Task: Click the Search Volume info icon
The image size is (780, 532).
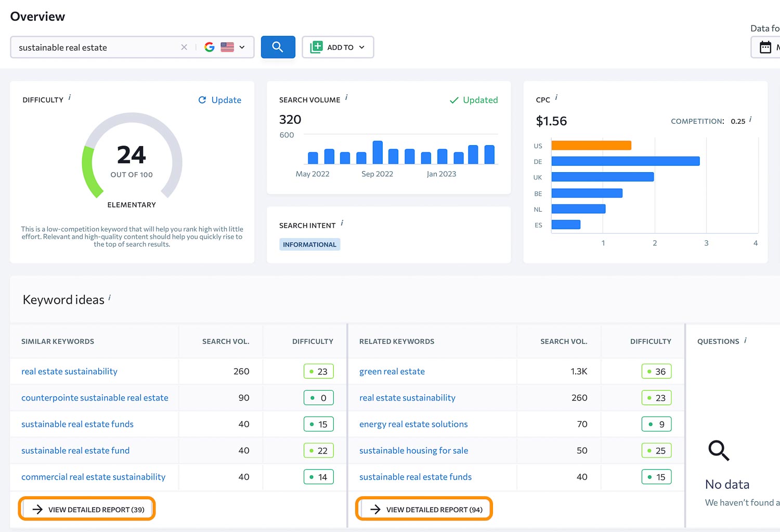Action: pos(346,97)
